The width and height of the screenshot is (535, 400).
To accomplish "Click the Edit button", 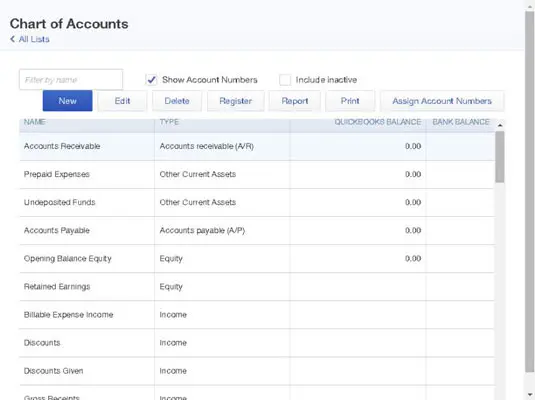I will (122, 101).
